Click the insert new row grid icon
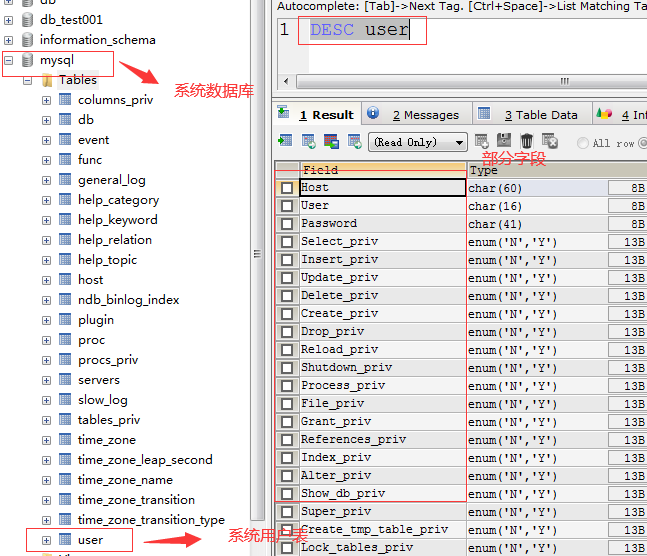The image size is (647, 556). (482, 141)
